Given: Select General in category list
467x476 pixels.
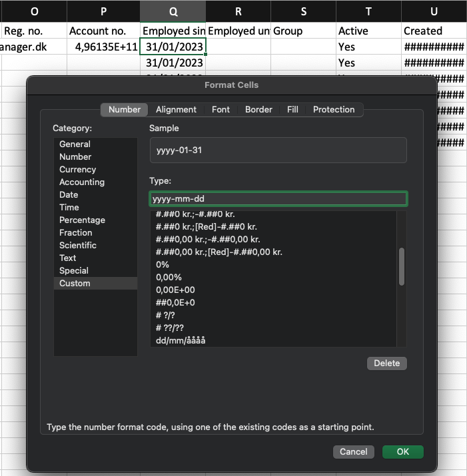Looking at the screenshot, I should click(x=75, y=144).
